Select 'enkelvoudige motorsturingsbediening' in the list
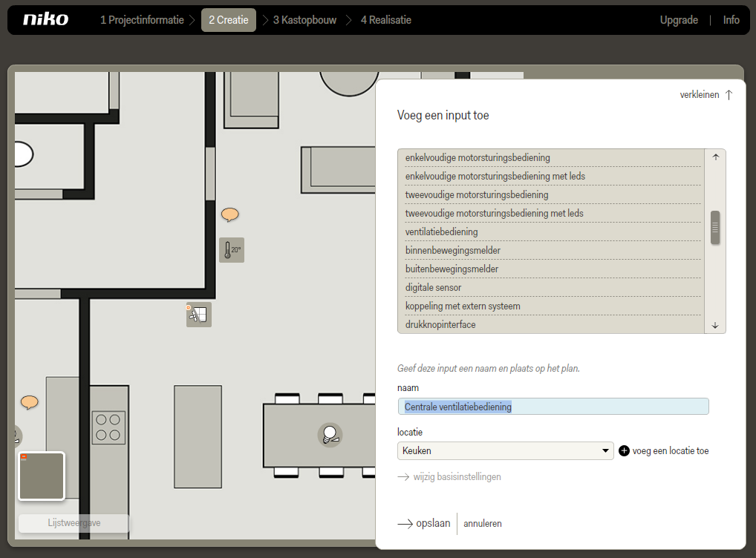 pyautogui.click(x=553, y=157)
